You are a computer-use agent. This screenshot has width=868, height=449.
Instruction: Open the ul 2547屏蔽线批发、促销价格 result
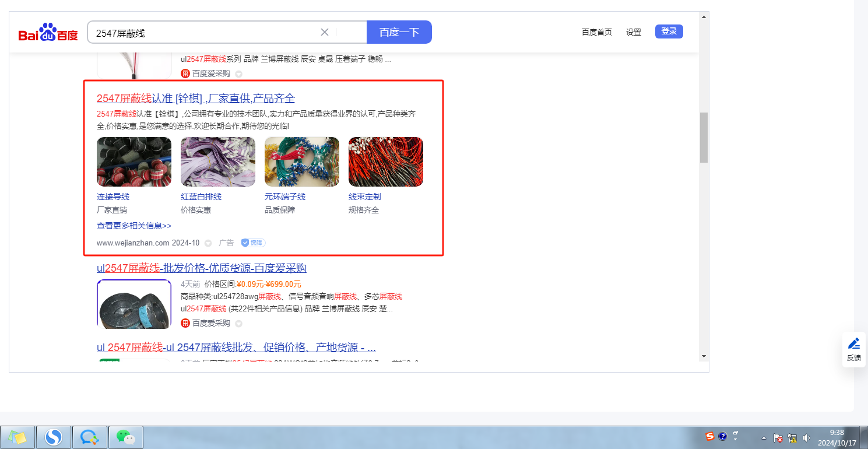point(236,348)
